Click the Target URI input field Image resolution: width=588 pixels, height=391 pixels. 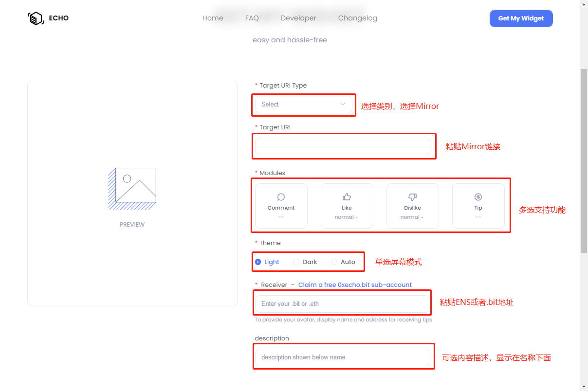(343, 146)
